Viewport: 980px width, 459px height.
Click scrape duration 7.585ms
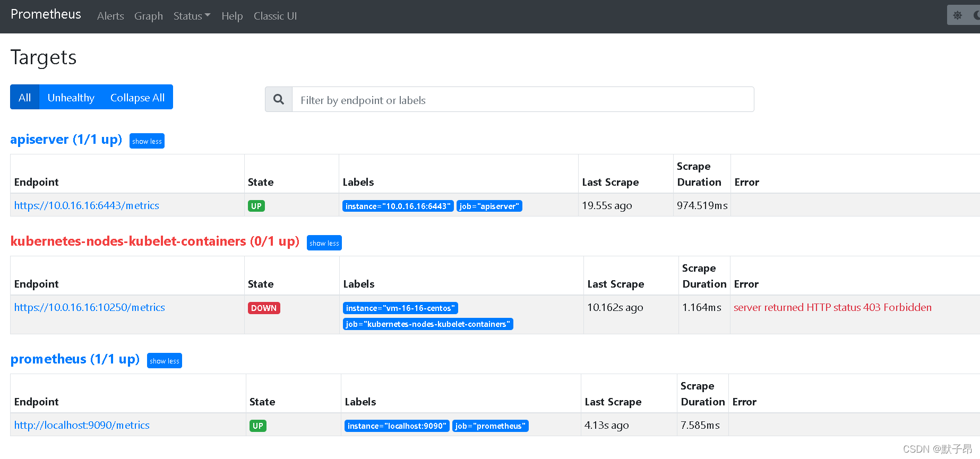(x=700, y=425)
